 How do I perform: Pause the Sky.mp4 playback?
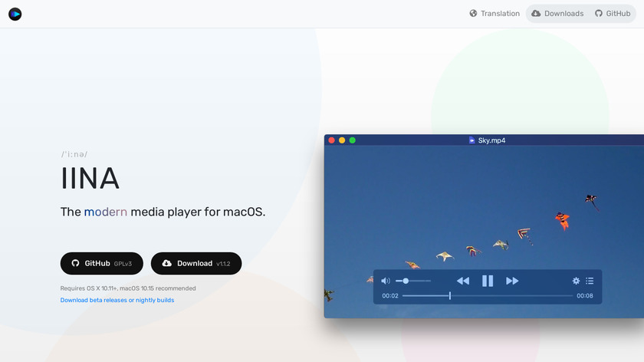coord(488,281)
